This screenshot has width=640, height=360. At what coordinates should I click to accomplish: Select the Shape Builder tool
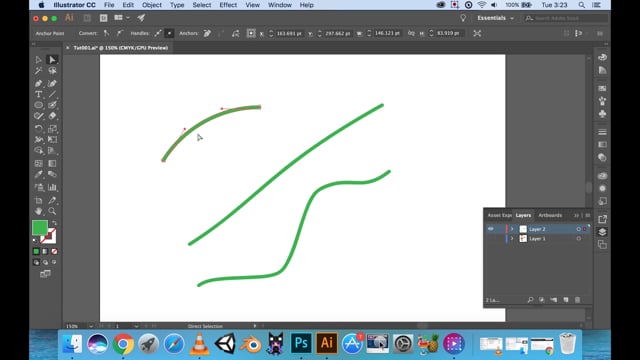(x=38, y=151)
